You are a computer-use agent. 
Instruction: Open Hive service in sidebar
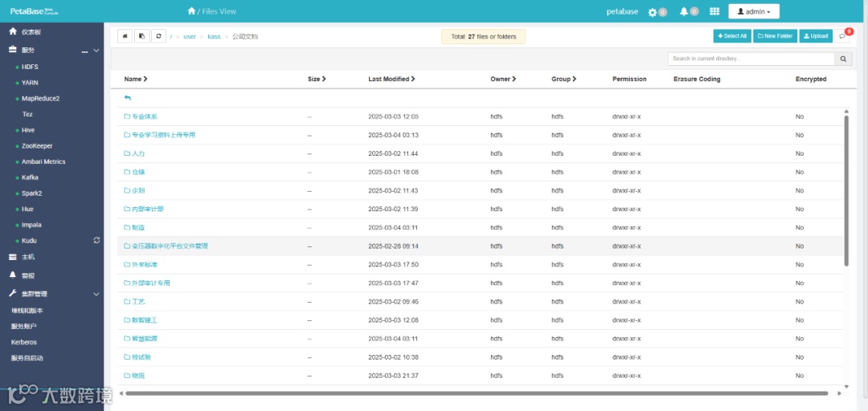tap(27, 130)
